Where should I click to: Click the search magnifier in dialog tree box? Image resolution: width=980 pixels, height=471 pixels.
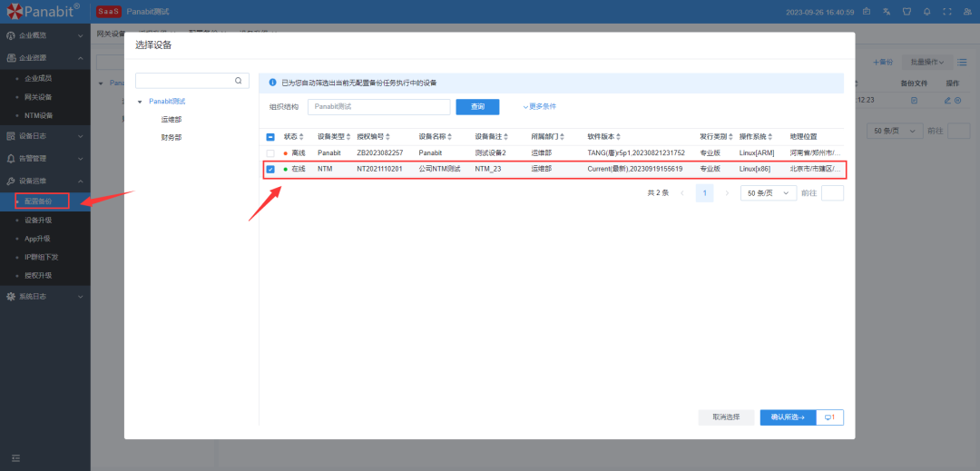coord(238,81)
